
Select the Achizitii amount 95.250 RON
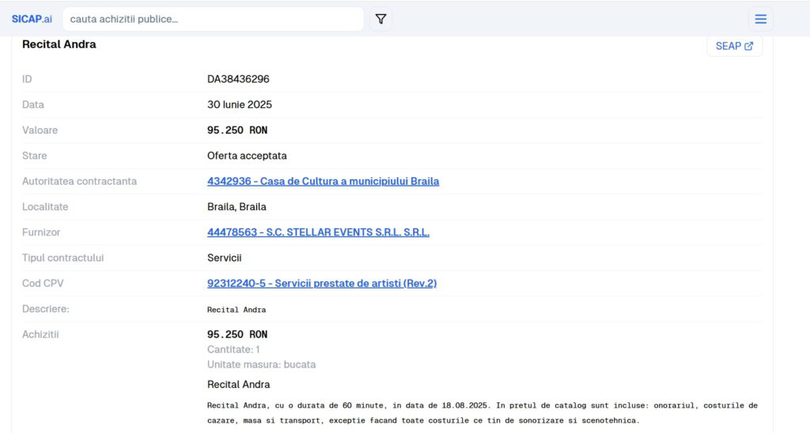pyautogui.click(x=237, y=334)
